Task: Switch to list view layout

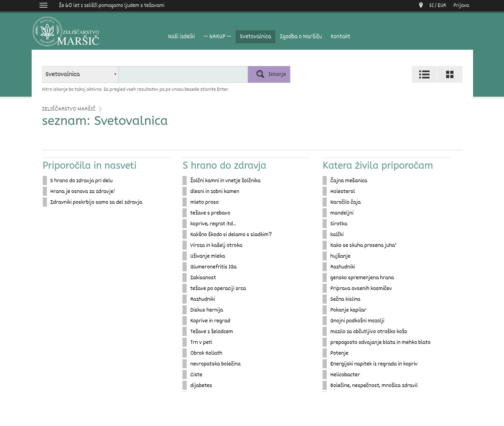Action: coord(424,74)
